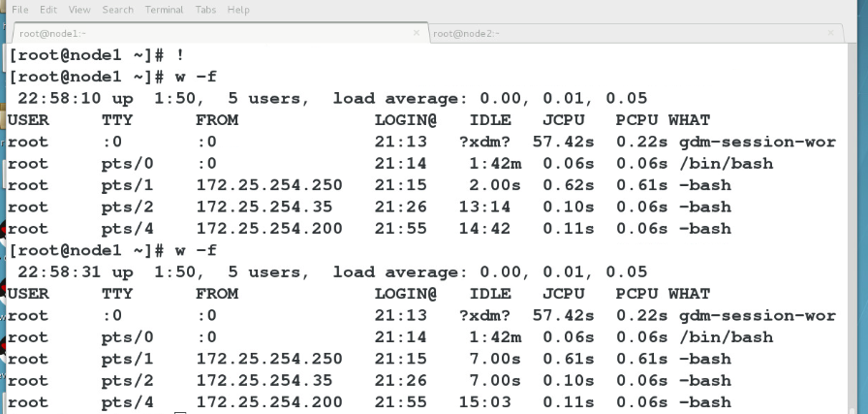Screen dimensions: 868x414
Task: Click login time 21:55 in the 15:03 row
Action: [401, 401]
